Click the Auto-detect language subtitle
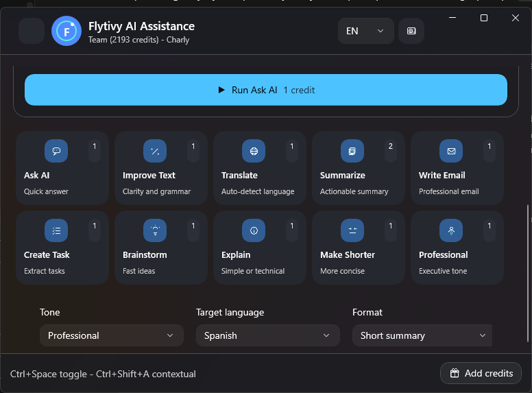 pos(258,191)
